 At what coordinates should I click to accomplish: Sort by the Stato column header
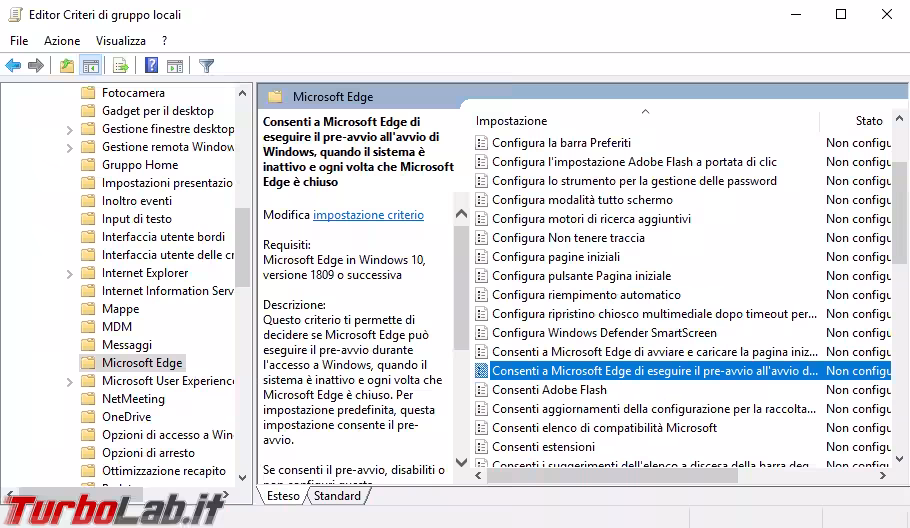(868, 120)
